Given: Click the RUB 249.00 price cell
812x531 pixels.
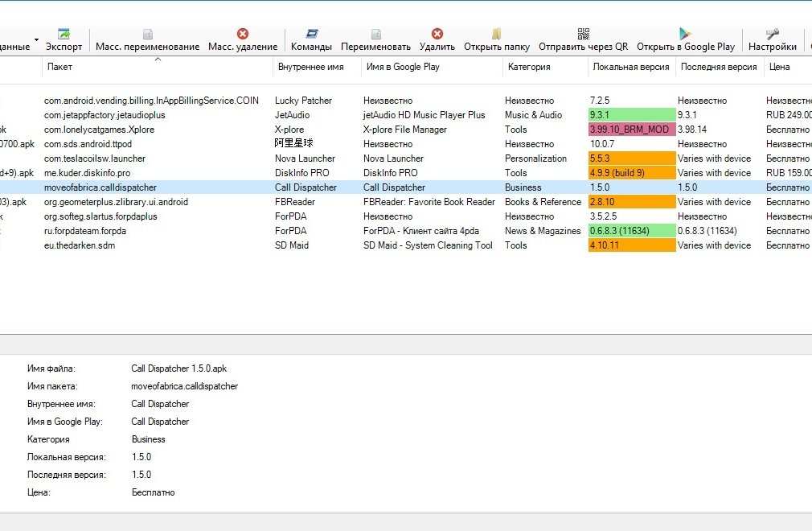Looking at the screenshot, I should click(789, 115).
